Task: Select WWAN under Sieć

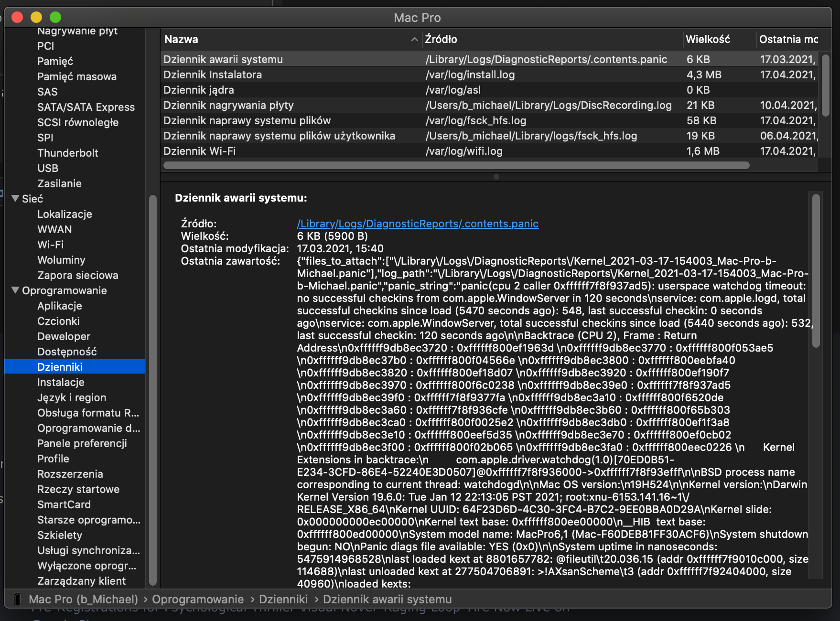Action: 54,229
